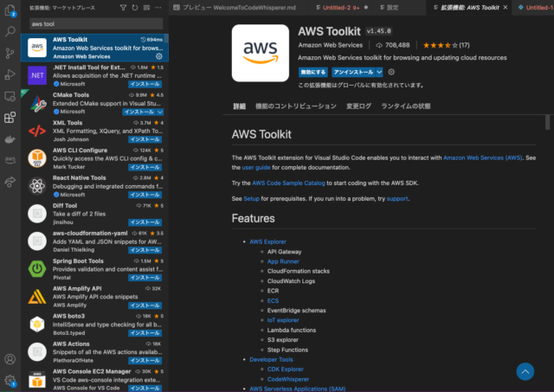Viewport: 554px width, 392px height.
Task: Open marketplace more actions menu
Action: (x=158, y=8)
